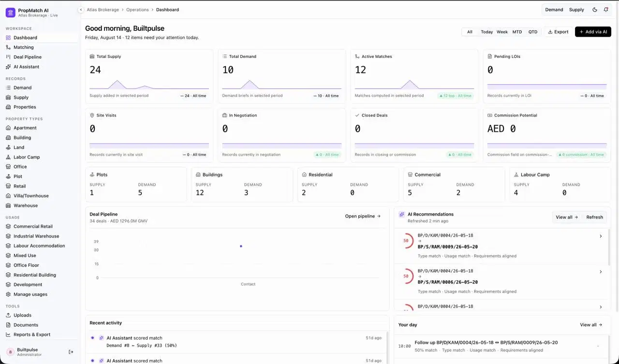Viewport: 619px width, 364px height.
Task: Switch the period filter to Today
Action: tap(487, 32)
